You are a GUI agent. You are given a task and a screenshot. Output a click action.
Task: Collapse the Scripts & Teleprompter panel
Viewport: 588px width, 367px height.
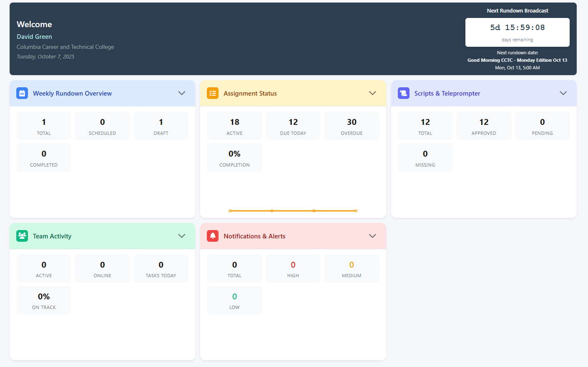point(563,93)
